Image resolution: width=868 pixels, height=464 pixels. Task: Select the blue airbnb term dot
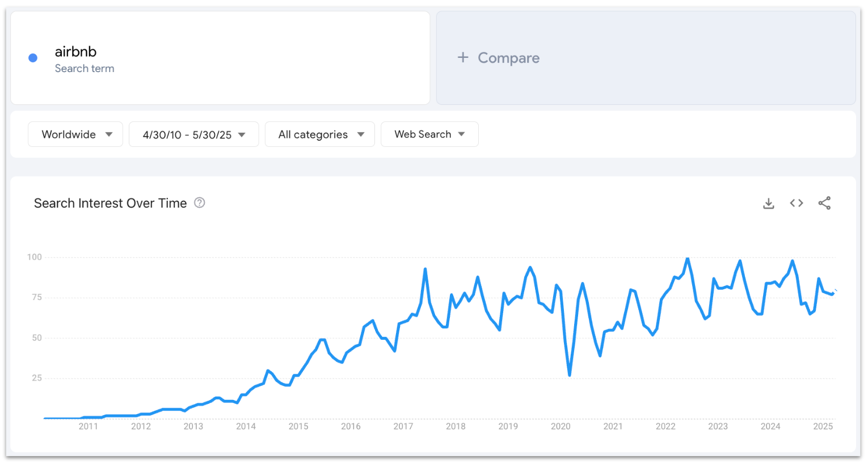[x=33, y=58]
